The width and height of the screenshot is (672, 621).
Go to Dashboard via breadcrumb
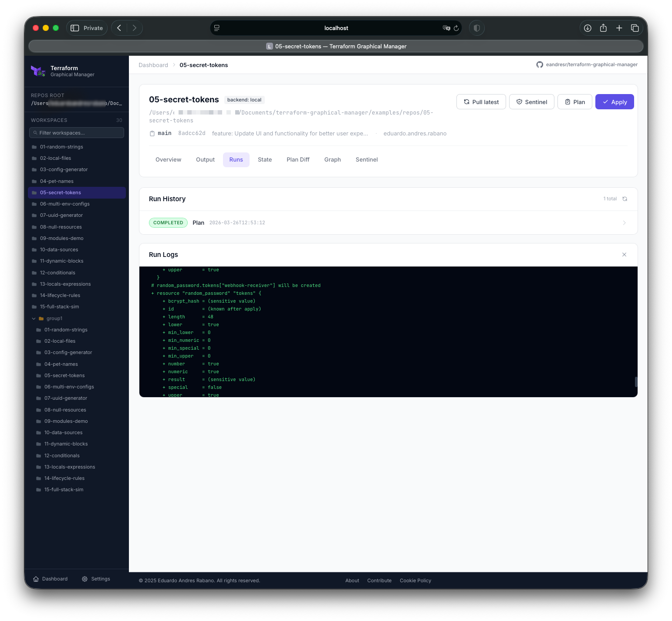(153, 65)
